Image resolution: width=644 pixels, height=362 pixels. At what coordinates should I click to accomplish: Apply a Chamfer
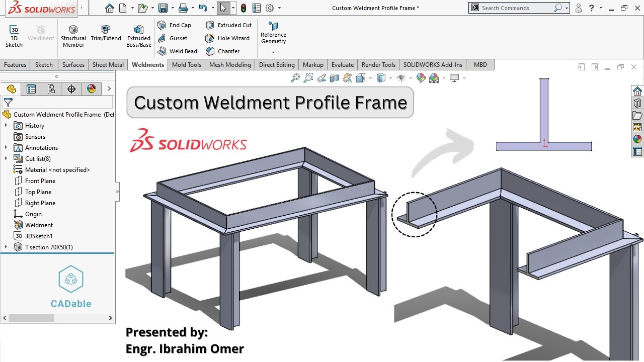(223, 51)
